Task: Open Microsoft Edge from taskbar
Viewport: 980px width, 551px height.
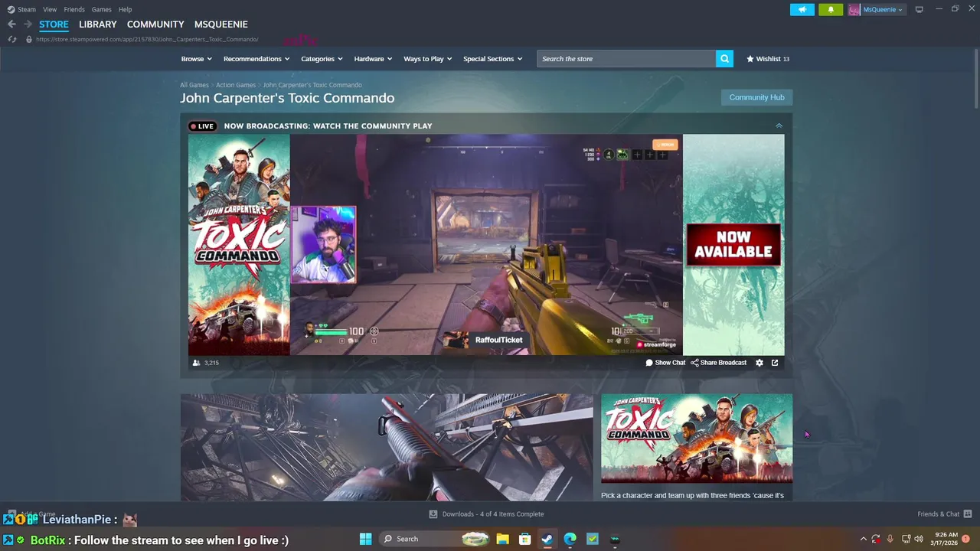Action: (570, 539)
